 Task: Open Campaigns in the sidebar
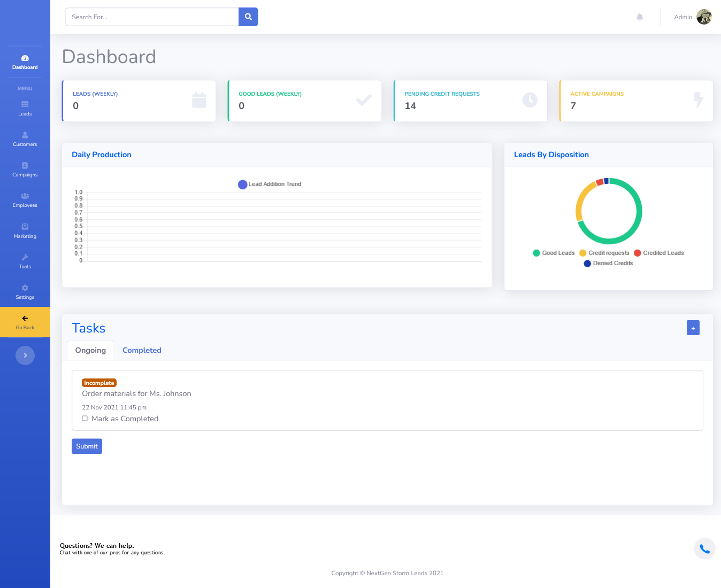tap(25, 169)
